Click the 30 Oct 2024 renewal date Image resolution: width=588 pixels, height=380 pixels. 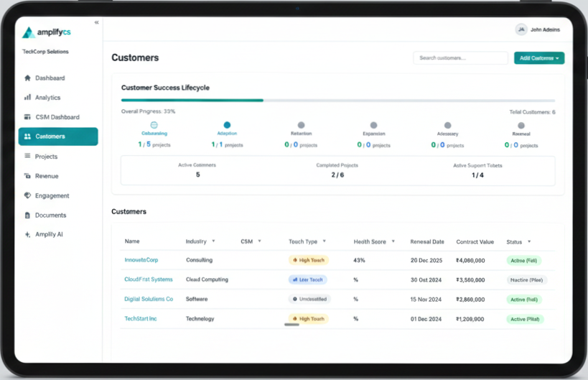(x=426, y=280)
